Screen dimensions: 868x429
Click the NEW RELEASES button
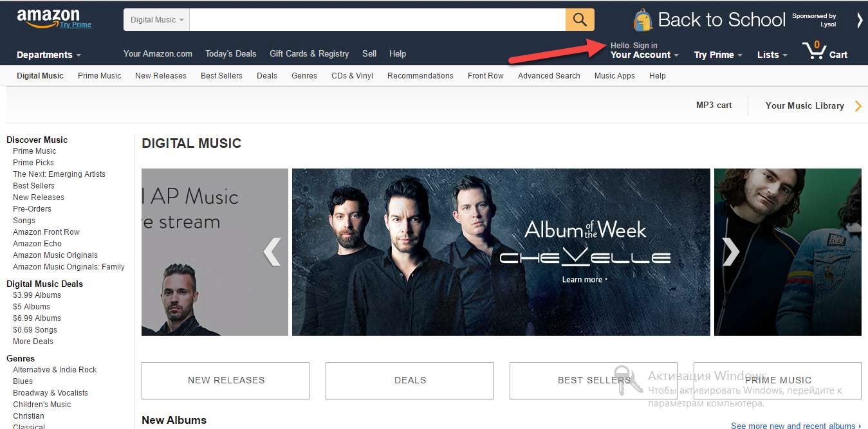point(225,380)
